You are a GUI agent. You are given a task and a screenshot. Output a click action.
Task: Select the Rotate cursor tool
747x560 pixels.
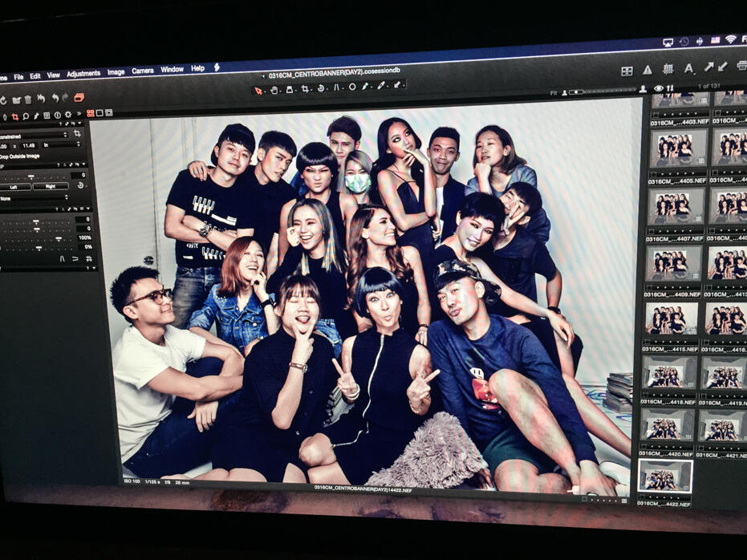tap(321, 88)
